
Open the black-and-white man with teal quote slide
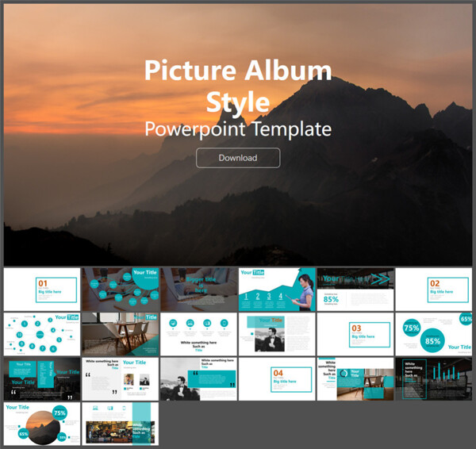(x=198, y=379)
